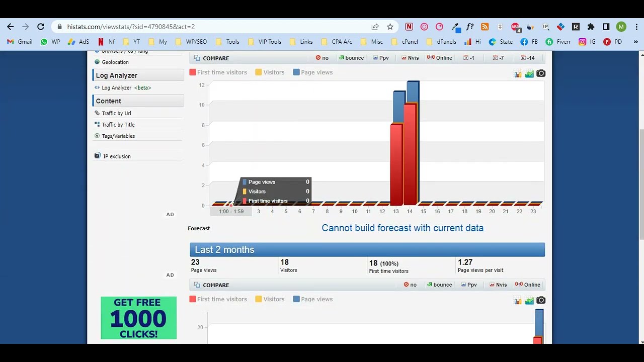Toggle Visitors series in top chart legend

point(270,72)
